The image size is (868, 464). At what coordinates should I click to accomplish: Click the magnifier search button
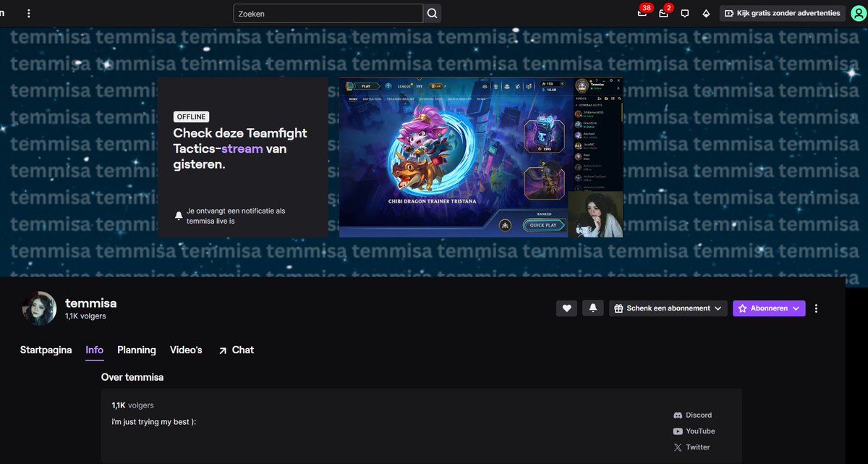coord(432,13)
